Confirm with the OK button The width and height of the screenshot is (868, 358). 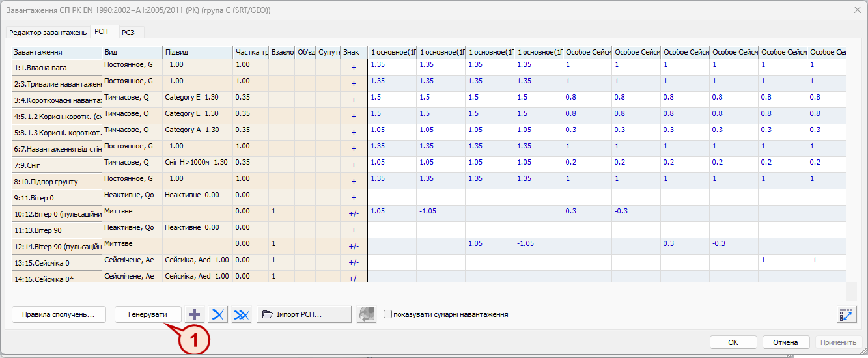tap(733, 342)
